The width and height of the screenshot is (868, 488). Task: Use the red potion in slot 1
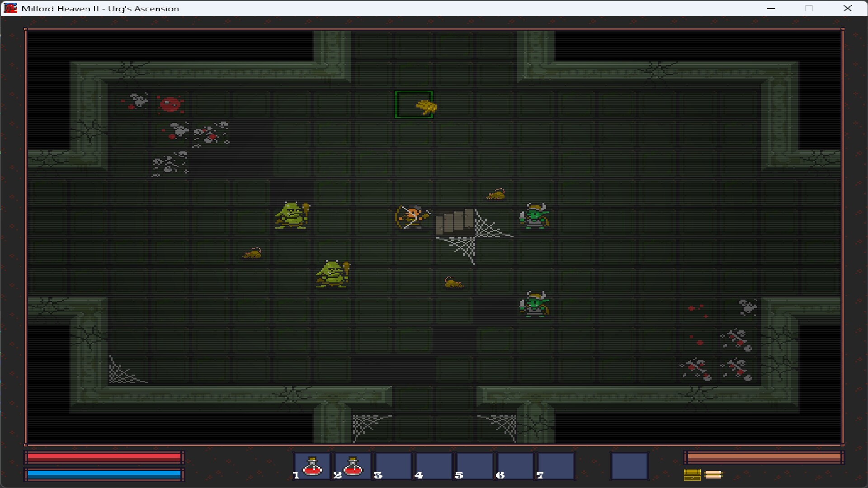312,466
